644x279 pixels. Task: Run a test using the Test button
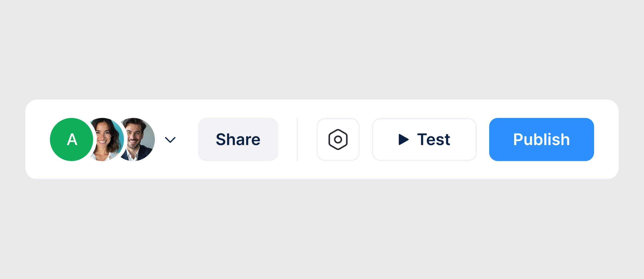point(424,139)
